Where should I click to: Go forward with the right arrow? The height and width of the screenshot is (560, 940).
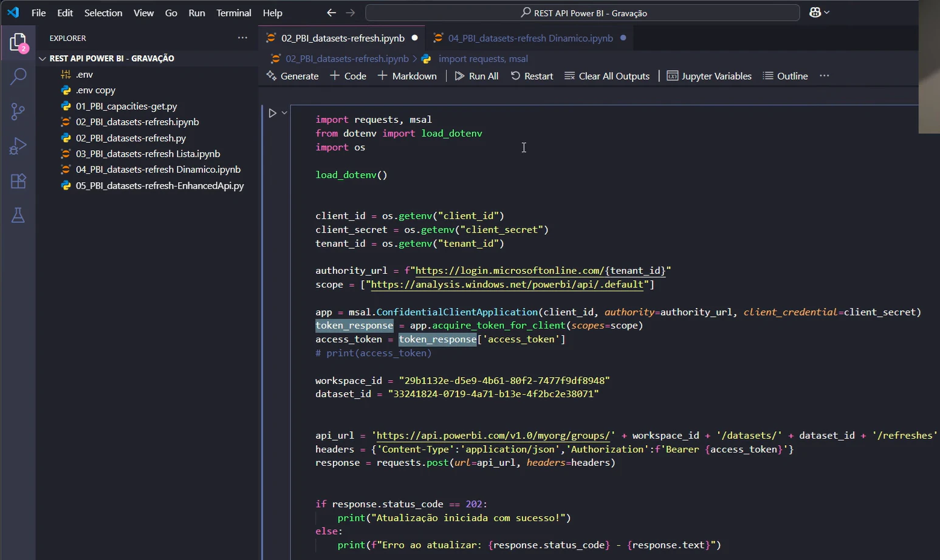(351, 13)
